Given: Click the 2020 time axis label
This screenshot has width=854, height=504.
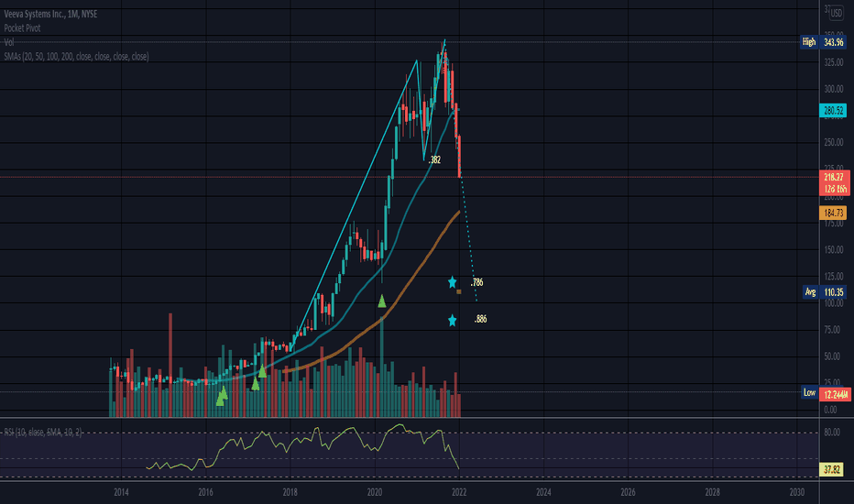Looking at the screenshot, I should coord(374,492).
